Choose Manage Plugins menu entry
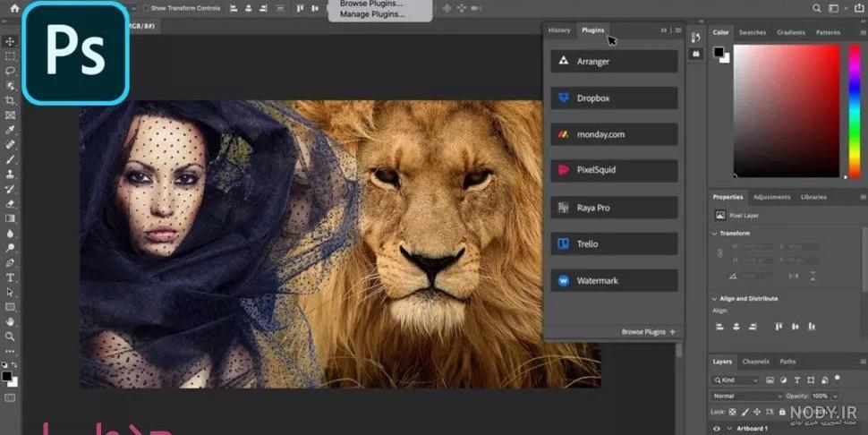 372,13
